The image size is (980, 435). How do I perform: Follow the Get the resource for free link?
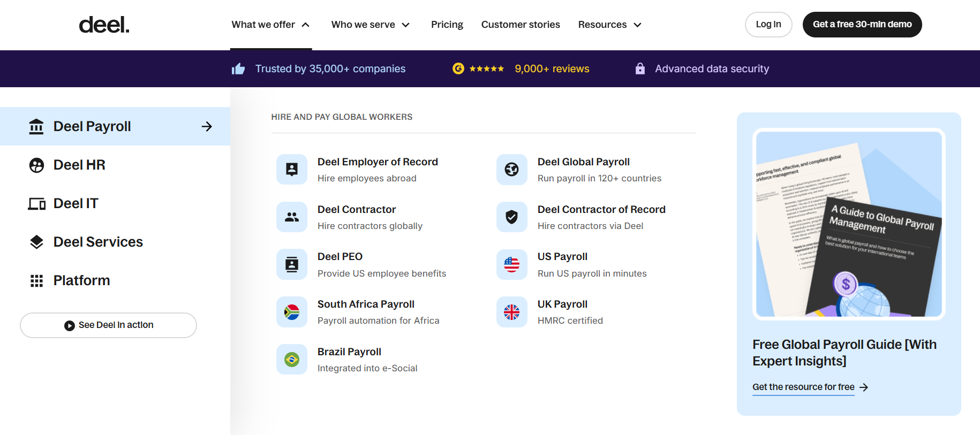point(803,387)
